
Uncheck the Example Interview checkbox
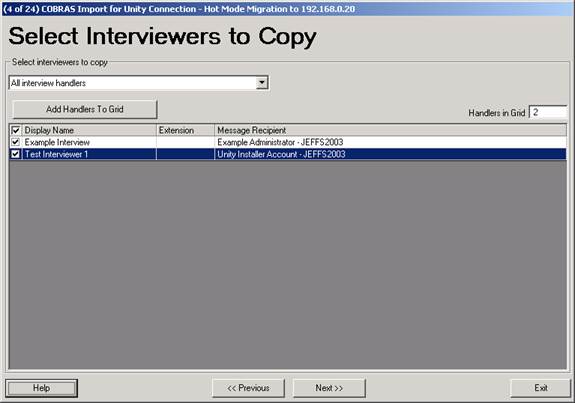pos(15,142)
